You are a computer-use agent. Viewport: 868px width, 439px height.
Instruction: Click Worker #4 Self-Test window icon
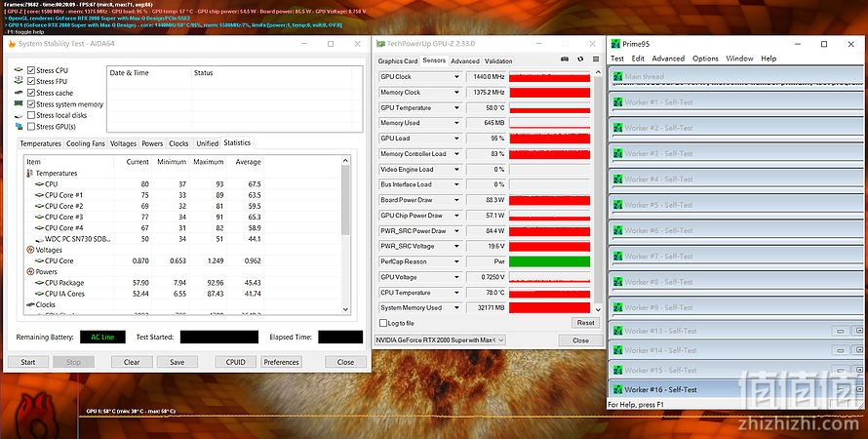coord(617,179)
